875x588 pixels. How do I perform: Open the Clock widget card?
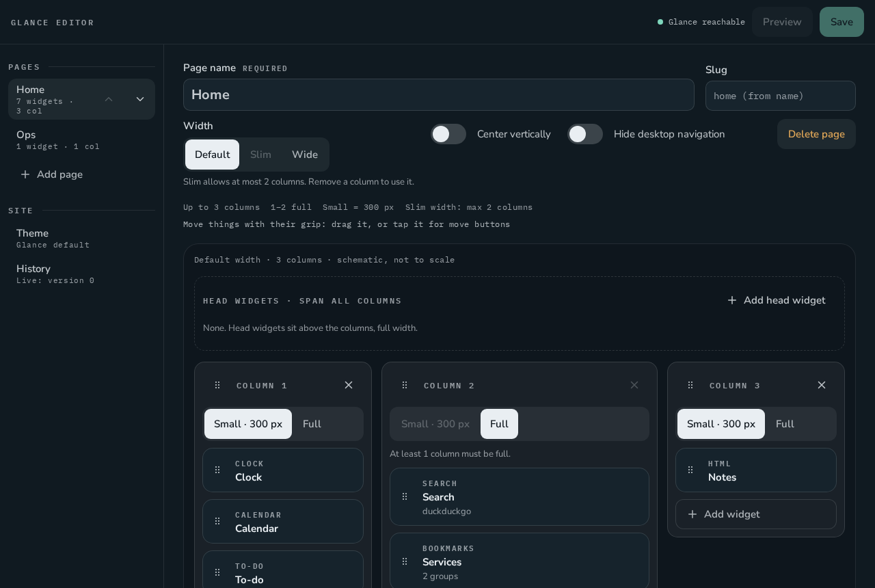click(x=283, y=470)
